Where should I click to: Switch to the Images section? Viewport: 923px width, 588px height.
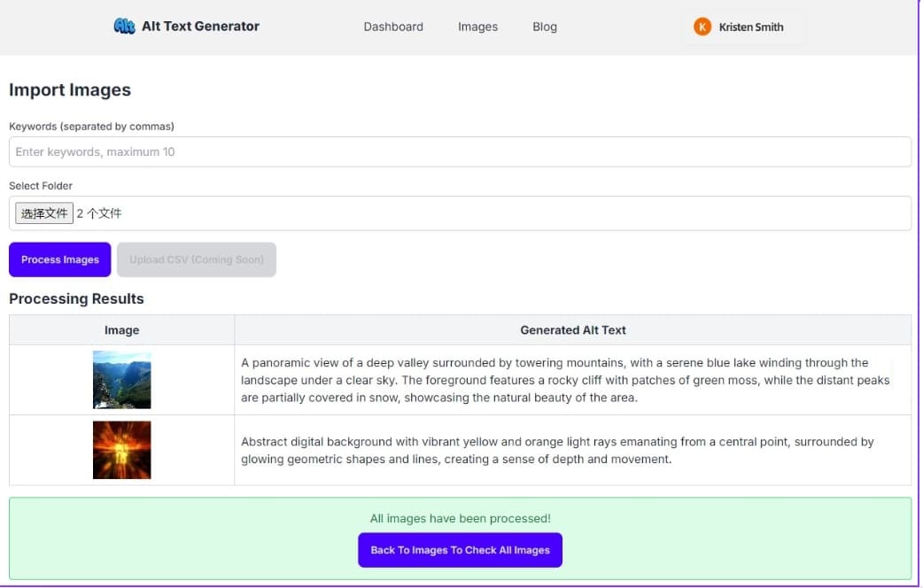477,27
